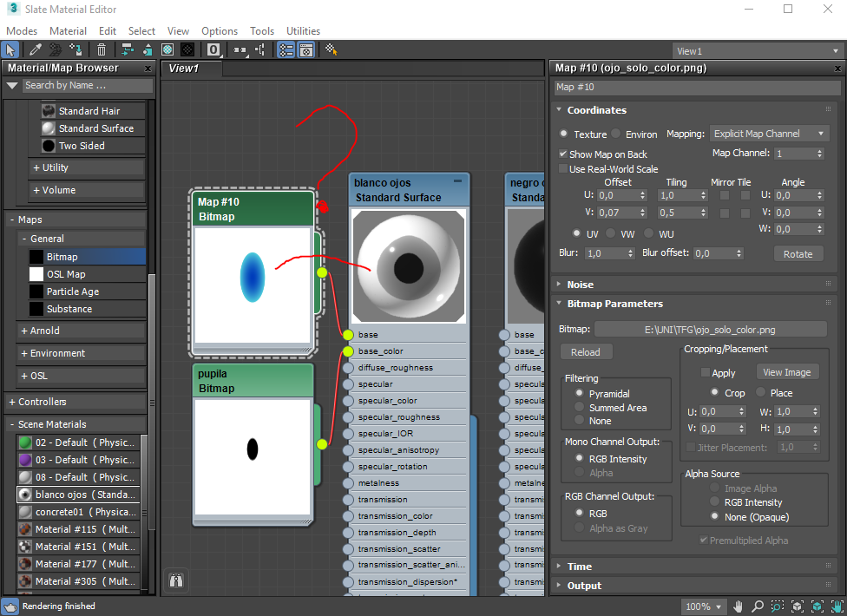Choose Summed Area filtering option
Viewport: 847px width, 616px height.
pos(580,407)
